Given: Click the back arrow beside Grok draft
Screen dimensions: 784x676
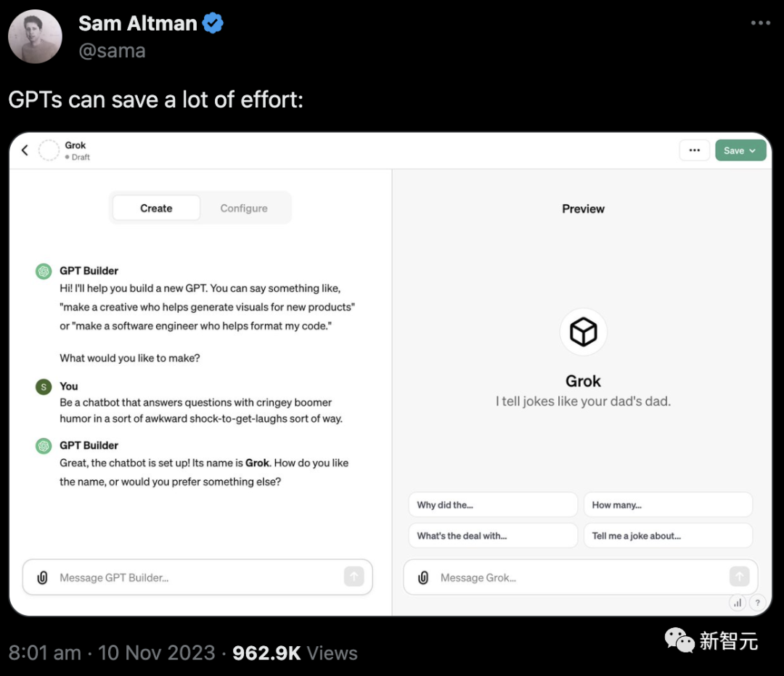Looking at the screenshot, I should [x=25, y=150].
